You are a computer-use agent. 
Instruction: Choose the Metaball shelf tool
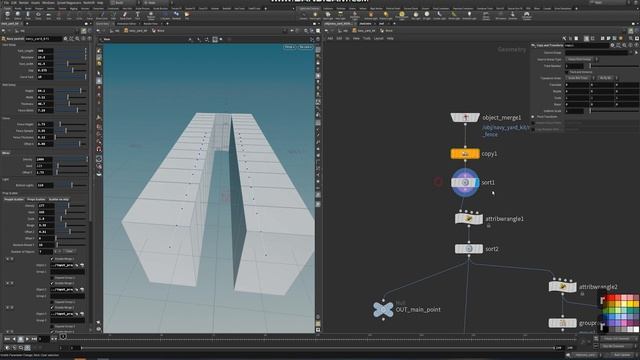(x=176, y=15)
